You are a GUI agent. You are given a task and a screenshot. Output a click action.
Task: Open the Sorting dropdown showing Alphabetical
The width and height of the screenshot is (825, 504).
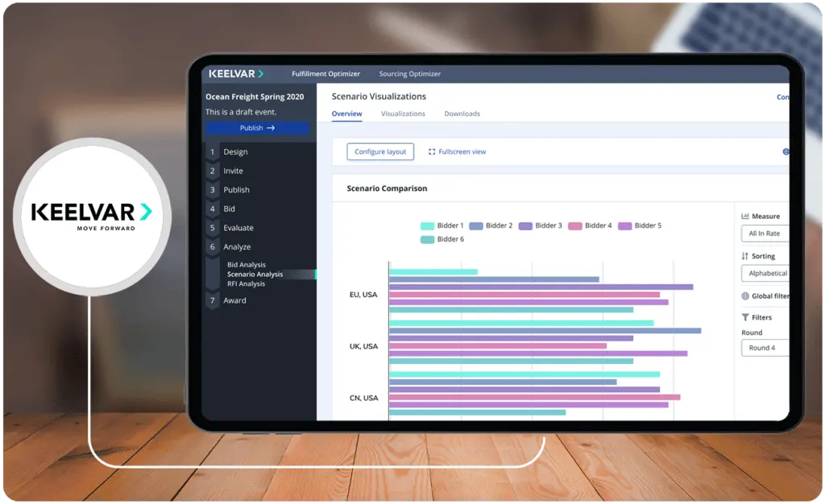765,273
